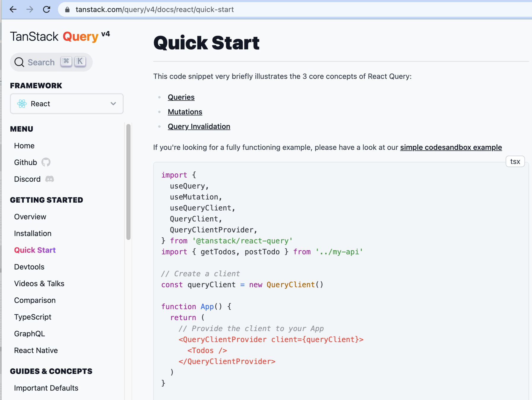Click the 'useMutation,' import line
532x400 pixels.
[196, 197]
